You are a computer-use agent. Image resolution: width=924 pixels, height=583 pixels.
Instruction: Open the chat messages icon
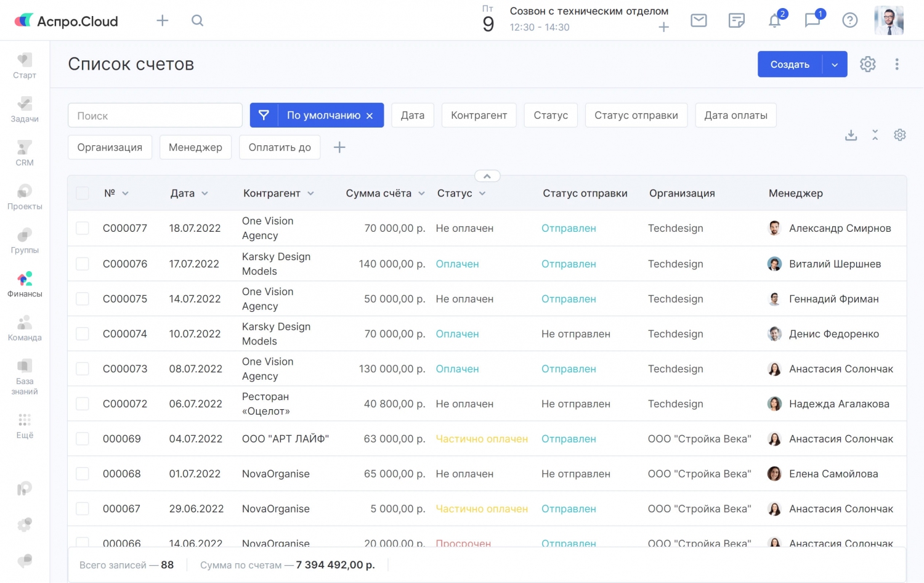[x=812, y=20]
